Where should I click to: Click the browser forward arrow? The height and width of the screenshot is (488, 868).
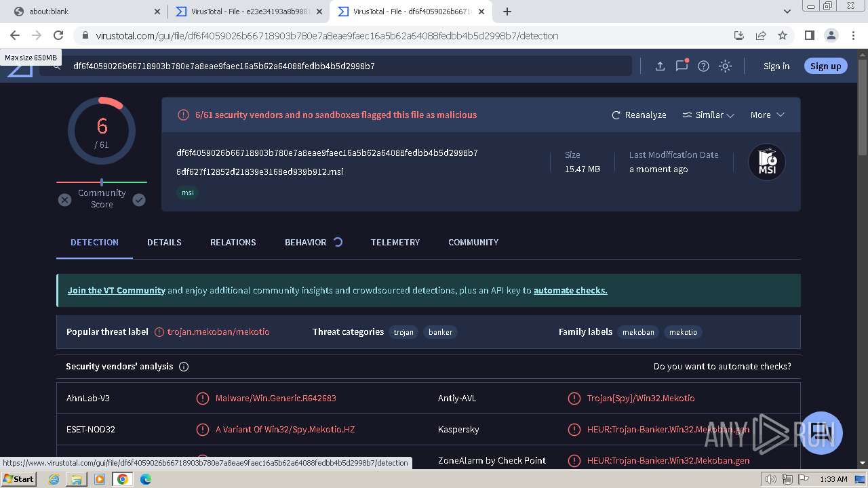click(37, 35)
